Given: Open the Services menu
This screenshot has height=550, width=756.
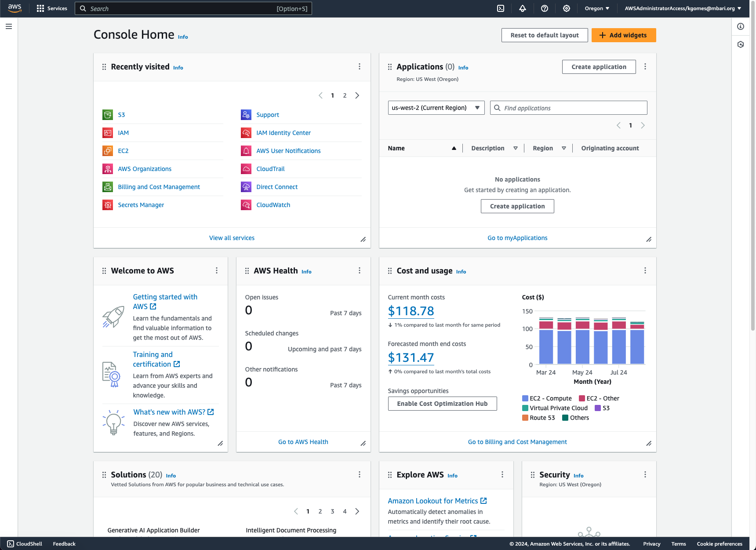Looking at the screenshot, I should click(52, 8).
